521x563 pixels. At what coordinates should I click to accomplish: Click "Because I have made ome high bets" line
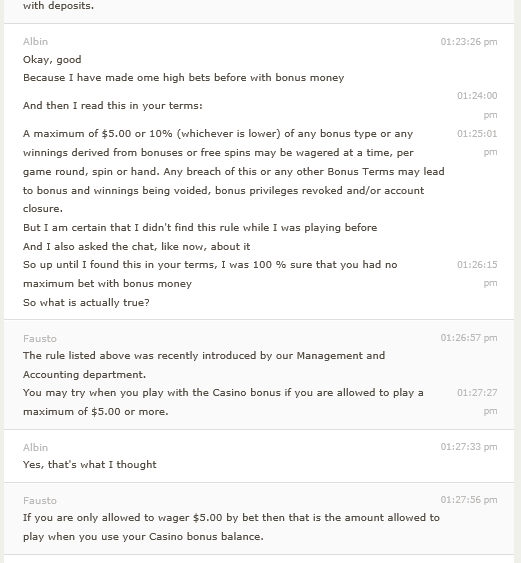coord(183,78)
